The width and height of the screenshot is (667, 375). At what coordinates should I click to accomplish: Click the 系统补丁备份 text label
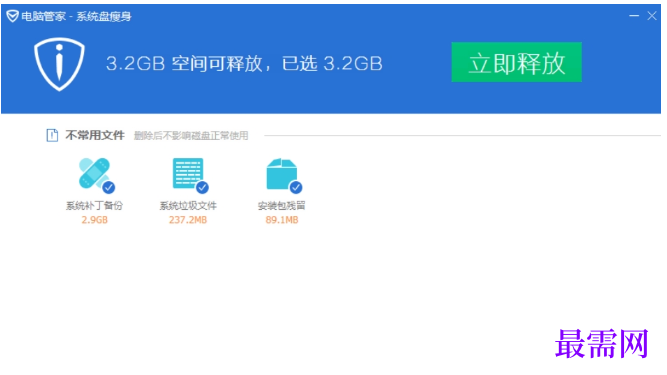point(94,206)
